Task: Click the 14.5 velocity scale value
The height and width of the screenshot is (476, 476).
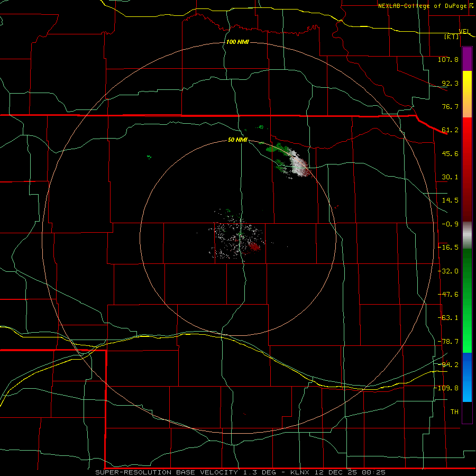Action: [x=450, y=200]
